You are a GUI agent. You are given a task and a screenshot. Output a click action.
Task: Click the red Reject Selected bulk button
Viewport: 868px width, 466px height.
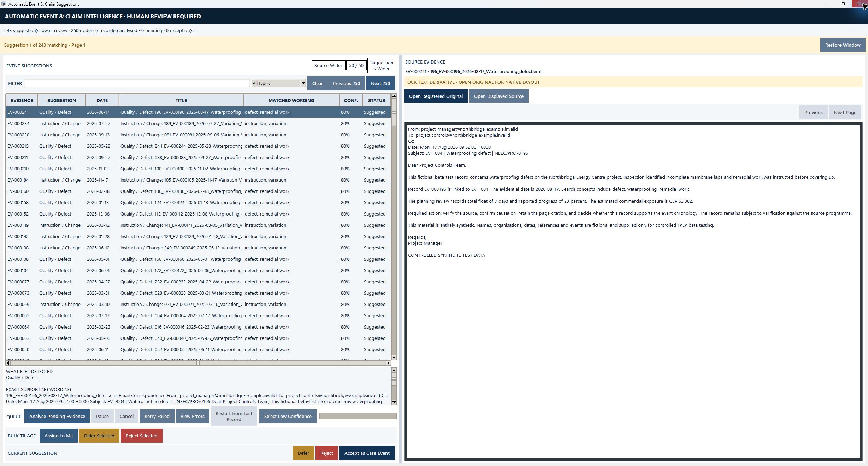(x=141, y=436)
